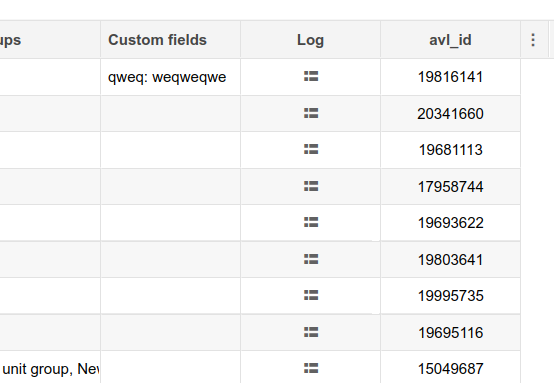Open log icon for avl_id 20341660

[x=311, y=113]
